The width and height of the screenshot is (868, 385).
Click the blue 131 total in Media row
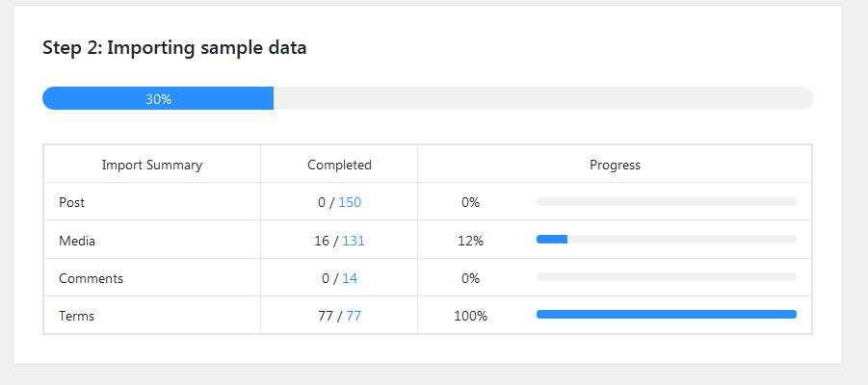tap(354, 241)
